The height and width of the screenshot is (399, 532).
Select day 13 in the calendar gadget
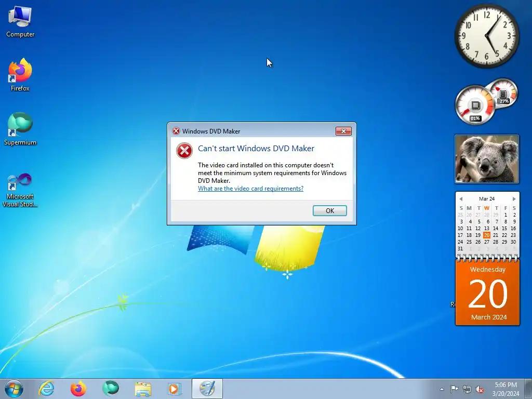click(x=486, y=229)
